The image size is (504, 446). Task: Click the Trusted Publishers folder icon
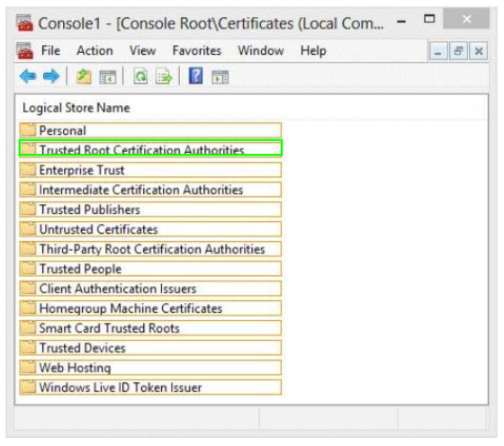(28, 209)
